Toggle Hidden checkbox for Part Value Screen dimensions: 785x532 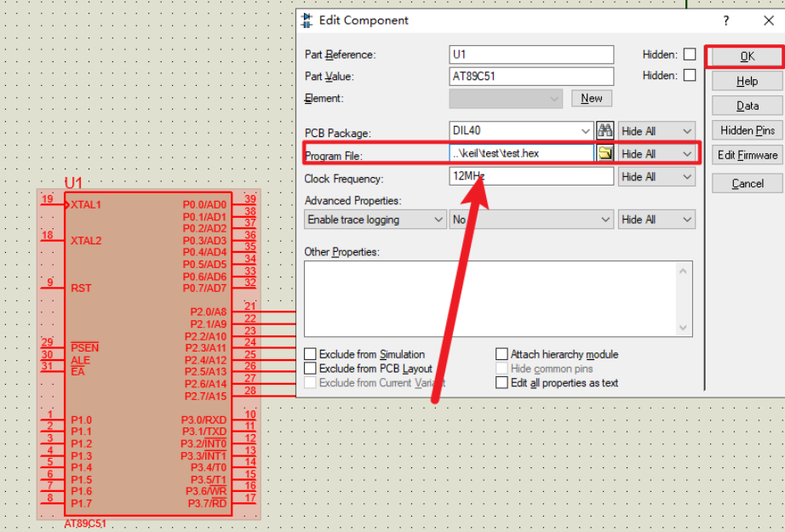point(690,75)
